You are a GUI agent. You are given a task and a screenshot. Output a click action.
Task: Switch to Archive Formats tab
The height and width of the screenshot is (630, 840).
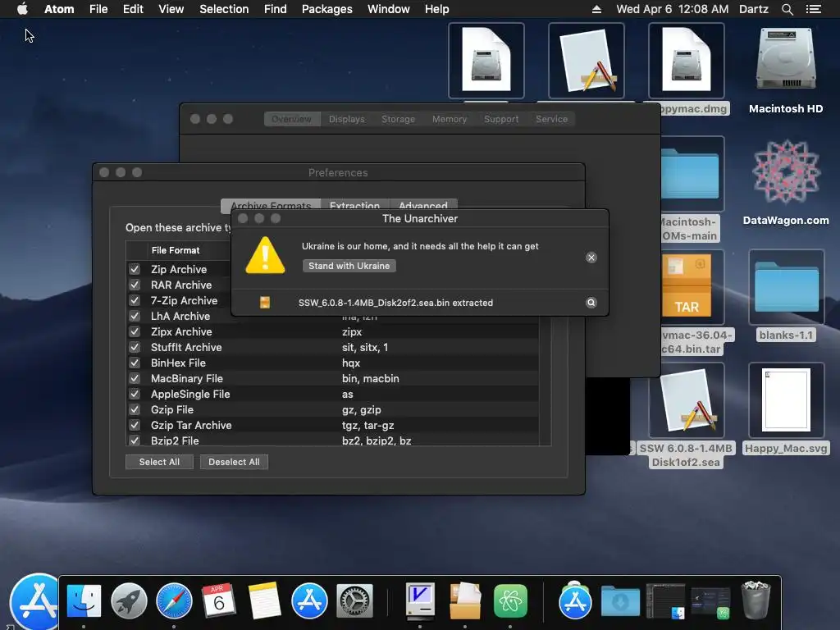[x=271, y=205]
